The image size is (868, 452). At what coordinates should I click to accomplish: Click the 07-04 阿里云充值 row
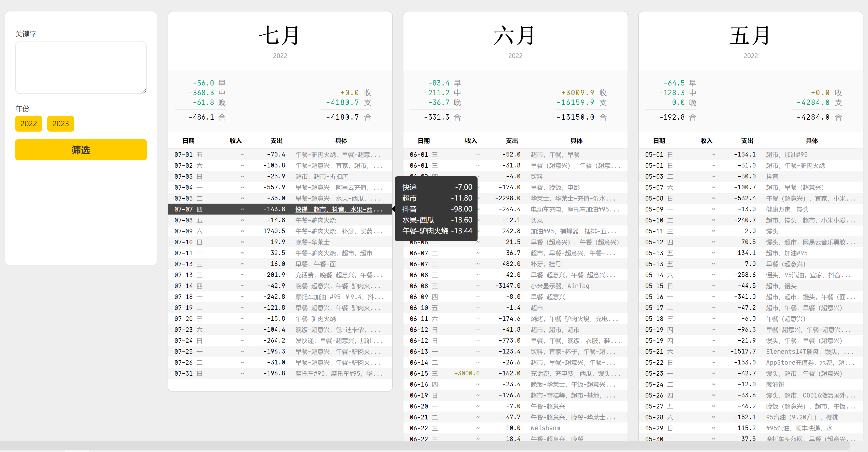point(280,187)
